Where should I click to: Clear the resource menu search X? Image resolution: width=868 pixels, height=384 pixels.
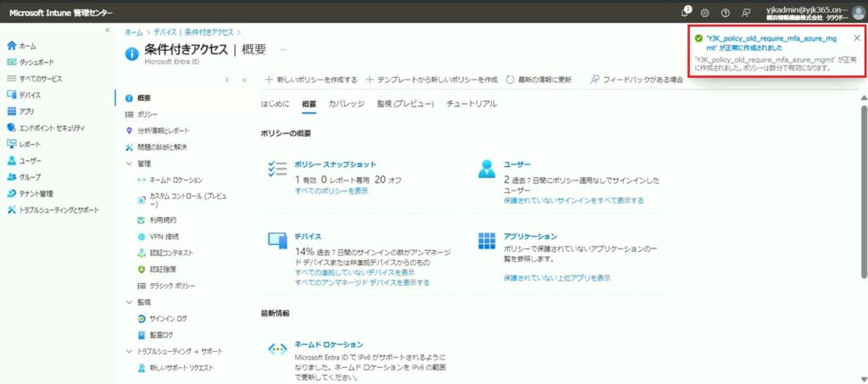pos(227,81)
